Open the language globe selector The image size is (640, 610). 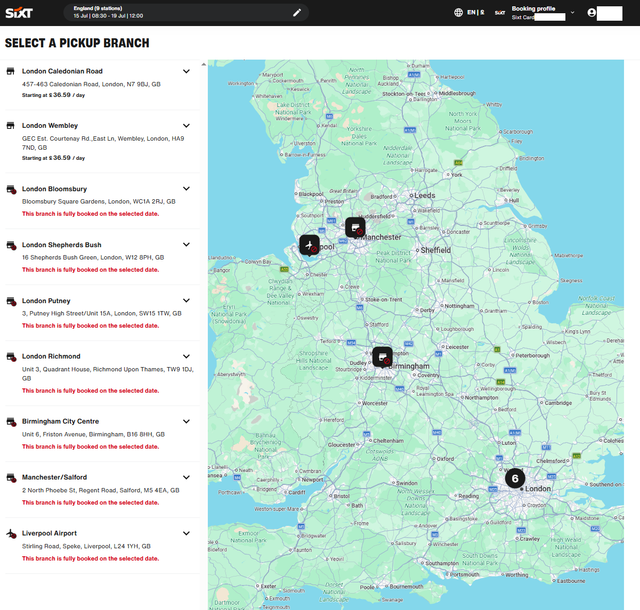[458, 13]
